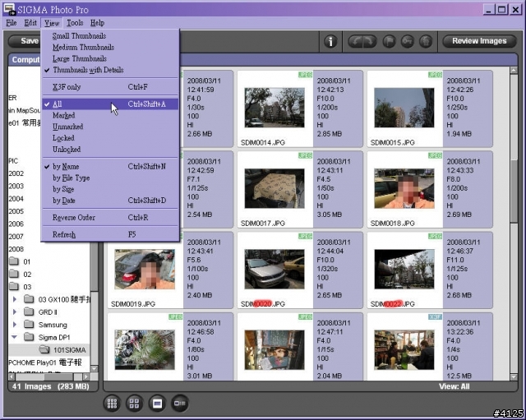
Task: Switch to large thumbnail view icon
Action: click(157, 404)
